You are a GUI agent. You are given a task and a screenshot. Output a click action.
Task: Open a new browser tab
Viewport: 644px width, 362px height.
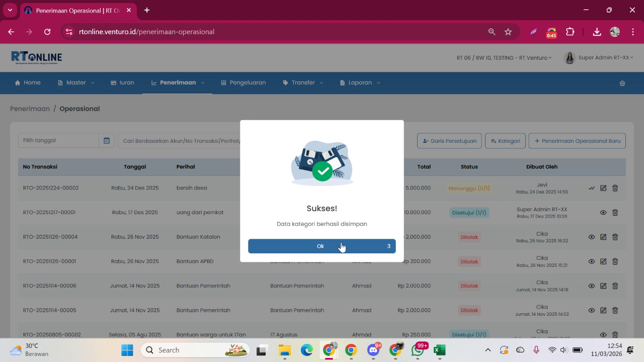147,10
